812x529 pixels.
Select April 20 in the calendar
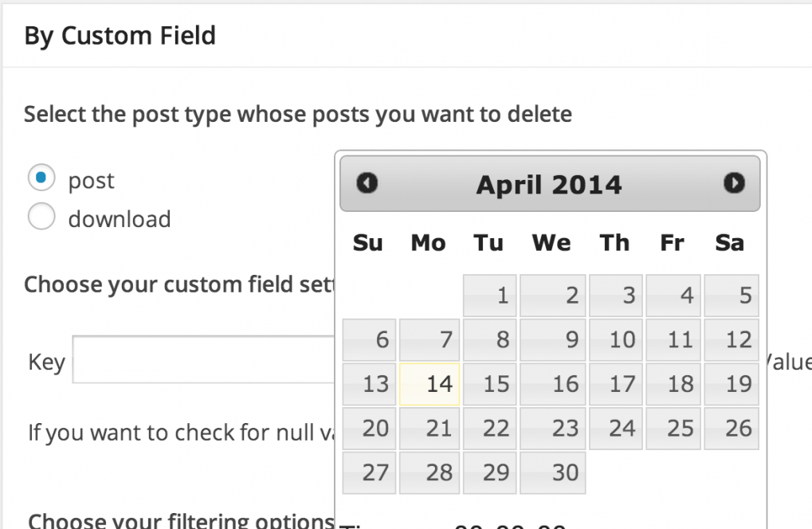[x=369, y=428]
